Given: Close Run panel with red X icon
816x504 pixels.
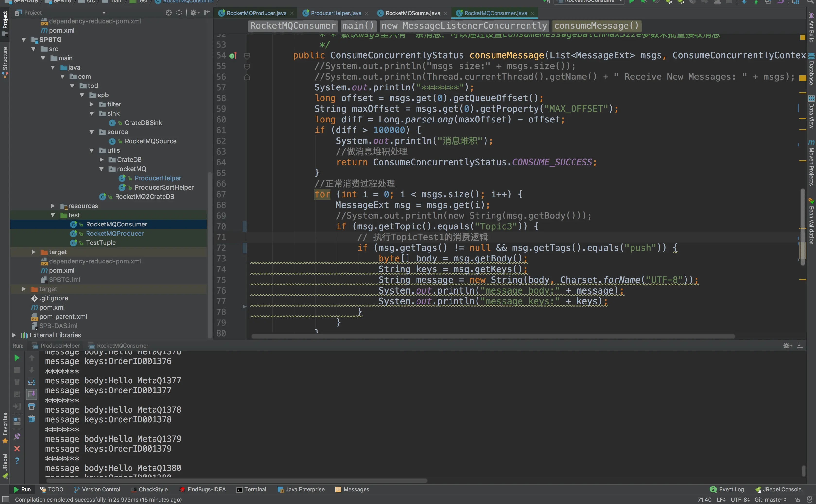Looking at the screenshot, I should point(17,449).
